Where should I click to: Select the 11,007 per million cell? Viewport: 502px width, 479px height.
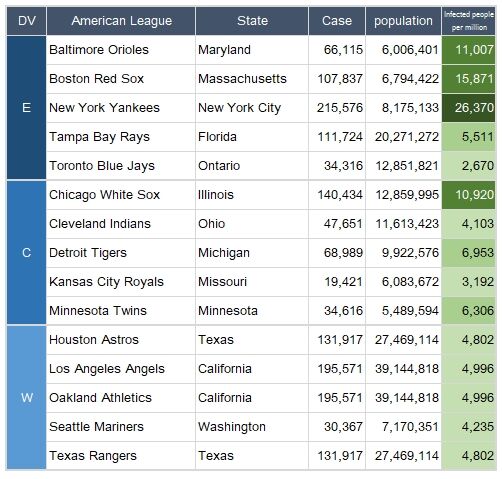pos(469,50)
